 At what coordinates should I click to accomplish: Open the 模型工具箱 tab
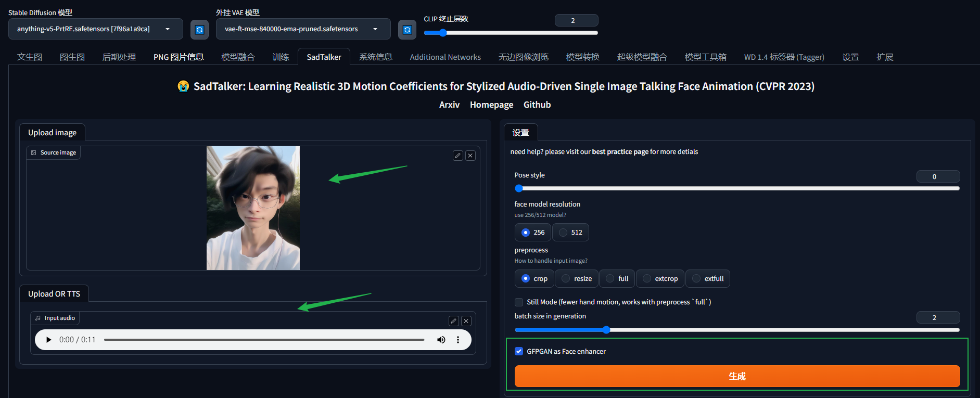706,57
